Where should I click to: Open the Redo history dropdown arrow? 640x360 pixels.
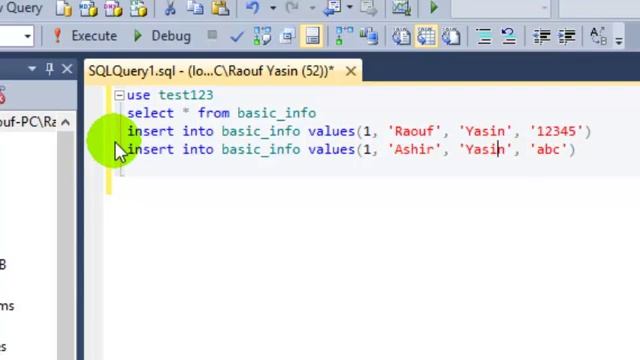click(312, 8)
